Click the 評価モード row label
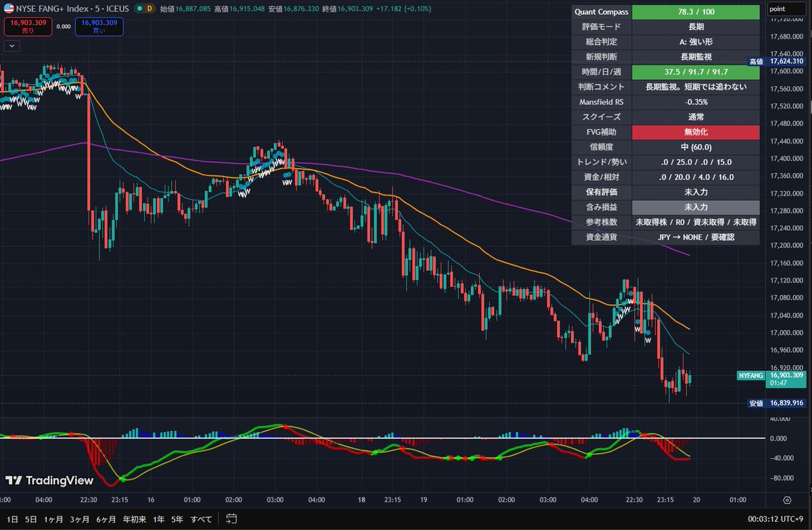812x530 pixels. pos(602,27)
